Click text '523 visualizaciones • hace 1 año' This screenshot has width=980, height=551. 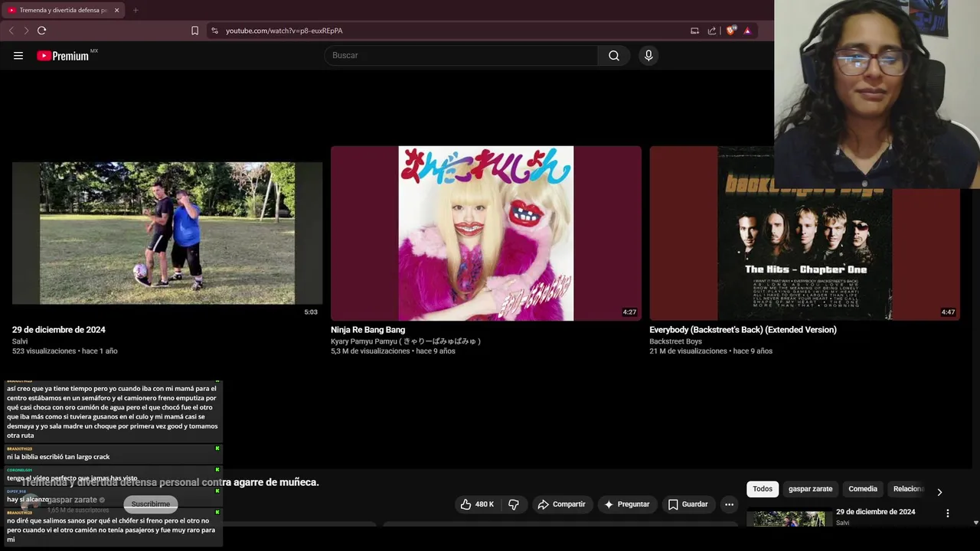(65, 351)
